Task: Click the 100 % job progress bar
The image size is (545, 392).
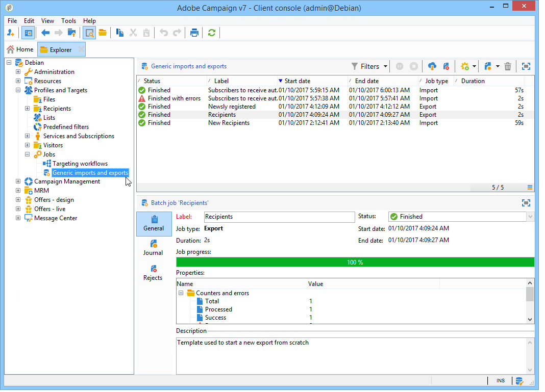Action: (355, 263)
